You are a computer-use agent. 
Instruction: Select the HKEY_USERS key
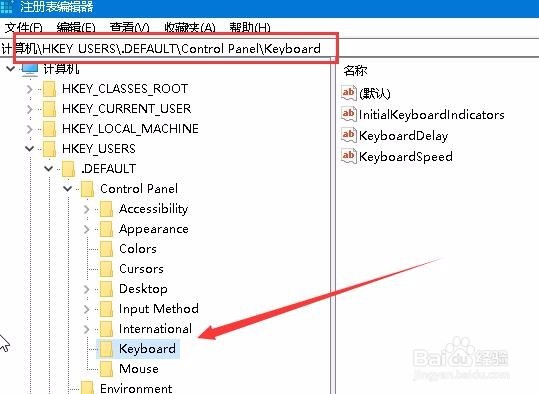pos(99,149)
